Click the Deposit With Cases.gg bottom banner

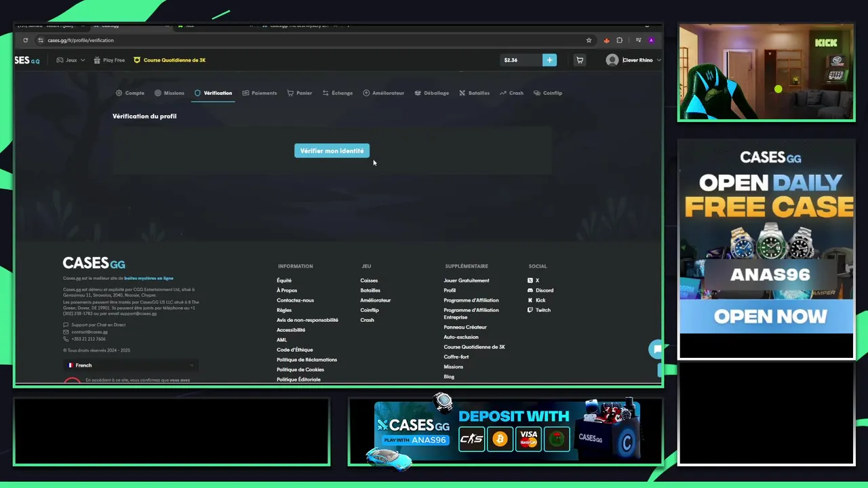(507, 432)
